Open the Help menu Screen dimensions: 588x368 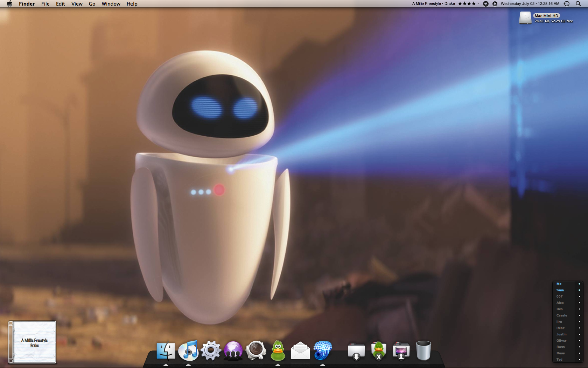pyautogui.click(x=132, y=4)
